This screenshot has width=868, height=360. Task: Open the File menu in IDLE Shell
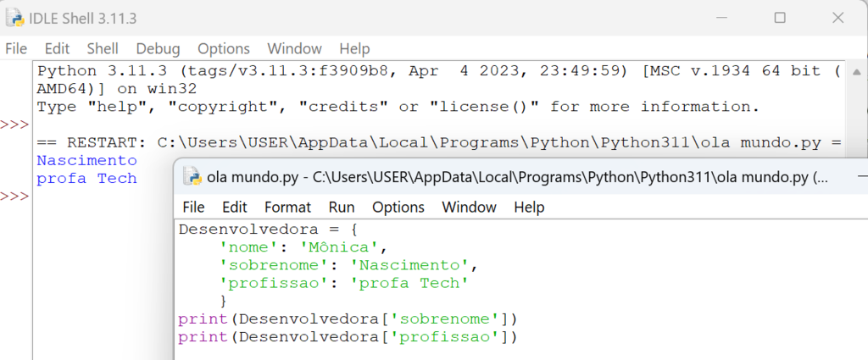(x=16, y=48)
